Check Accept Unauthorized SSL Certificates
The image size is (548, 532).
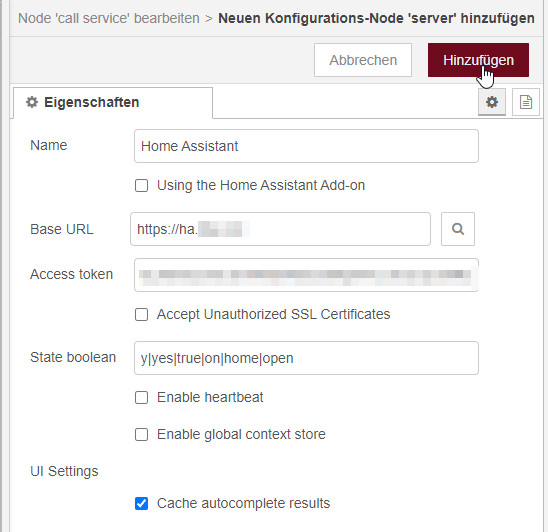coord(142,315)
